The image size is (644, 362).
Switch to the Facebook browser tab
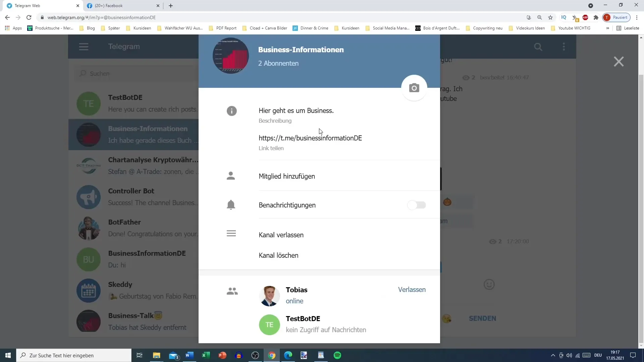pyautogui.click(x=123, y=6)
